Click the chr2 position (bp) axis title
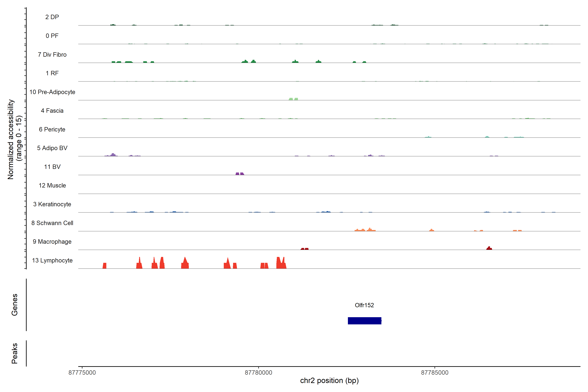The height and width of the screenshot is (392, 588). point(329,381)
